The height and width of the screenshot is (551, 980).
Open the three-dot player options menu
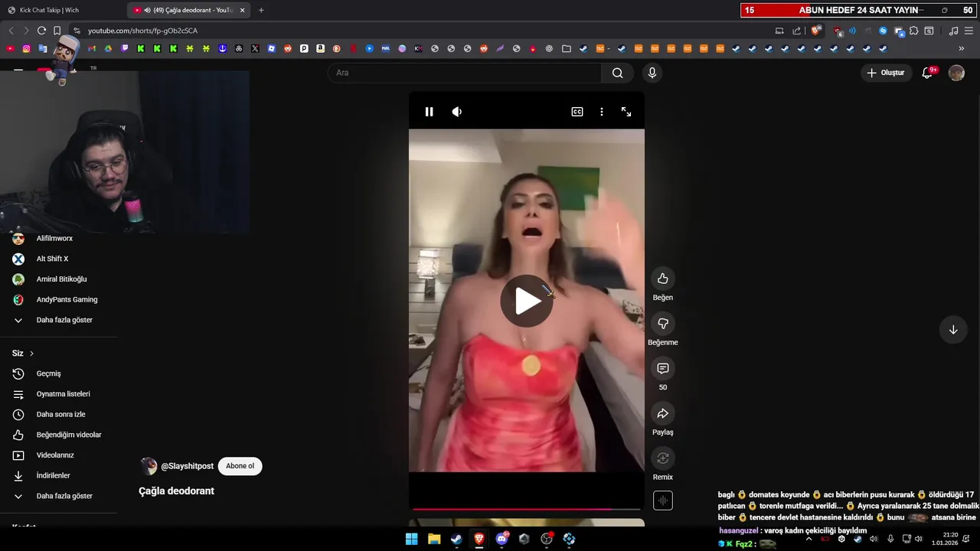602,112
